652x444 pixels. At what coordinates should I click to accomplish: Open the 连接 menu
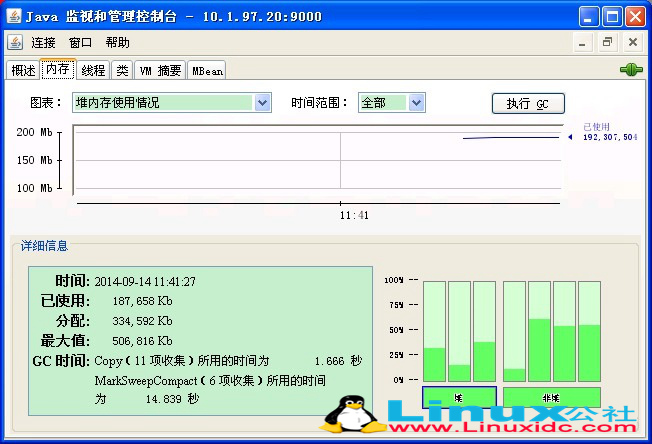coord(43,42)
